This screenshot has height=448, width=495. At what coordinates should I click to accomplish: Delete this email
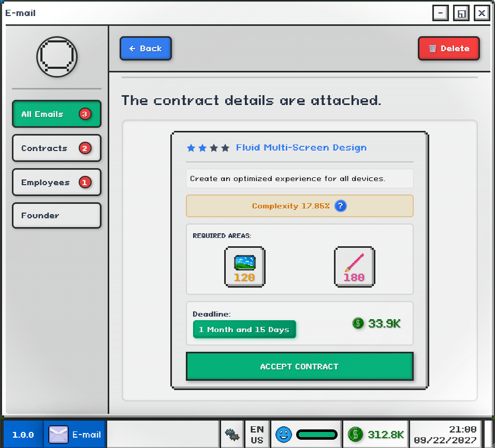tap(448, 48)
